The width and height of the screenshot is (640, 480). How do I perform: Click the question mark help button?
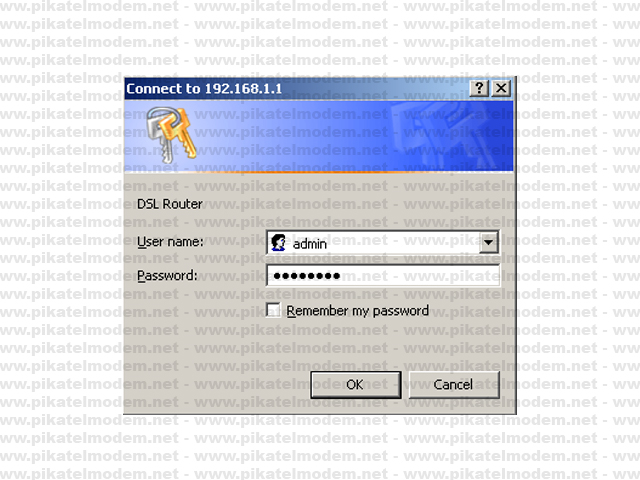(x=479, y=88)
